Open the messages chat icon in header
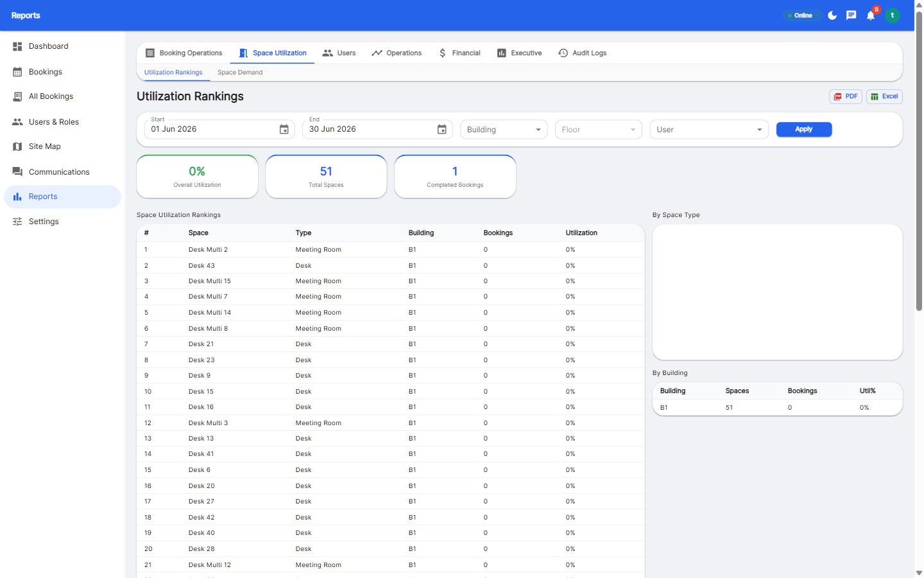Screen dimensions: 924x578 (851, 15)
